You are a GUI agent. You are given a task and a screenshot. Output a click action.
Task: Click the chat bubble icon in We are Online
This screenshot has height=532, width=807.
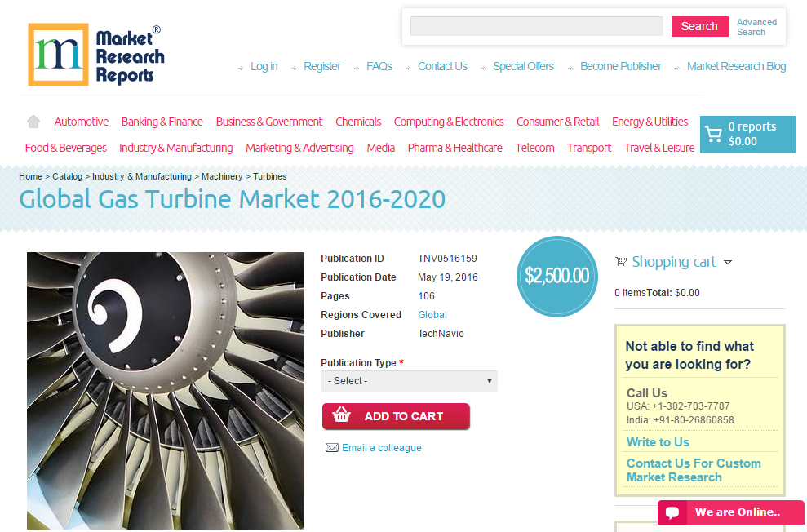point(672,512)
